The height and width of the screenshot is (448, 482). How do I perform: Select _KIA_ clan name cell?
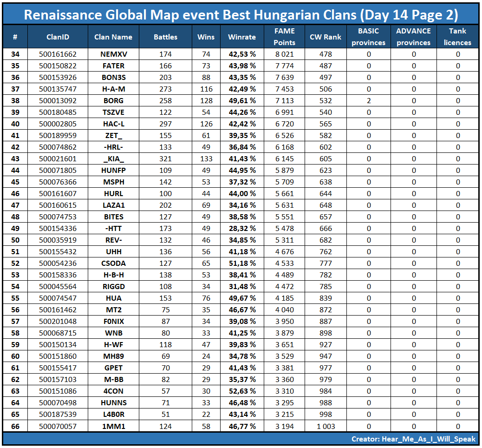click(x=114, y=159)
